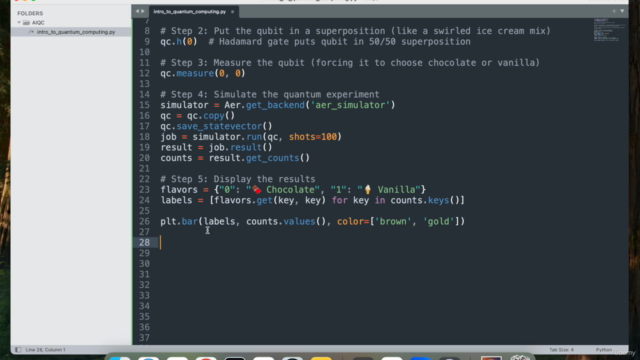
Task: Collapse the AIQC folder disclosure triangle
Action: click(19, 22)
